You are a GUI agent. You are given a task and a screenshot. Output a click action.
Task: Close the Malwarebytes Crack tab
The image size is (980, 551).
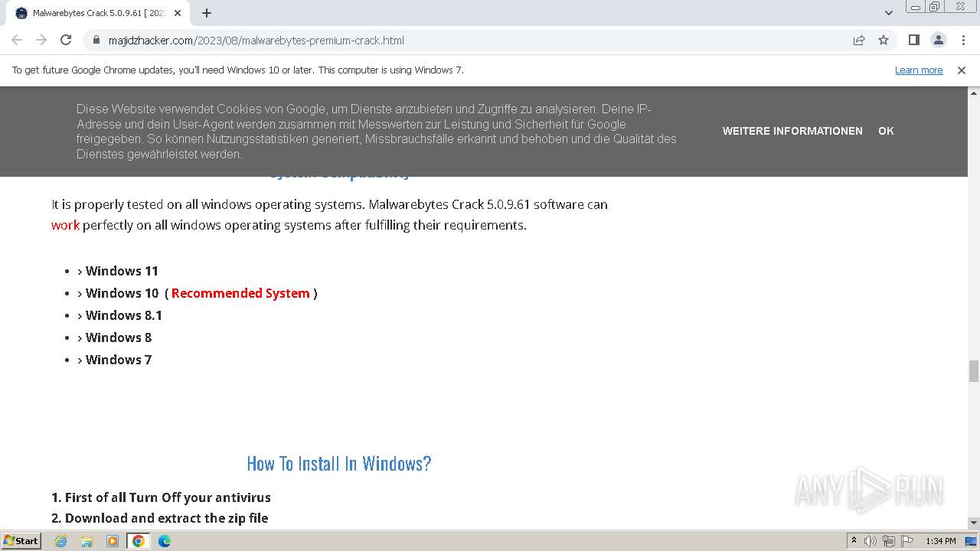coord(179,13)
